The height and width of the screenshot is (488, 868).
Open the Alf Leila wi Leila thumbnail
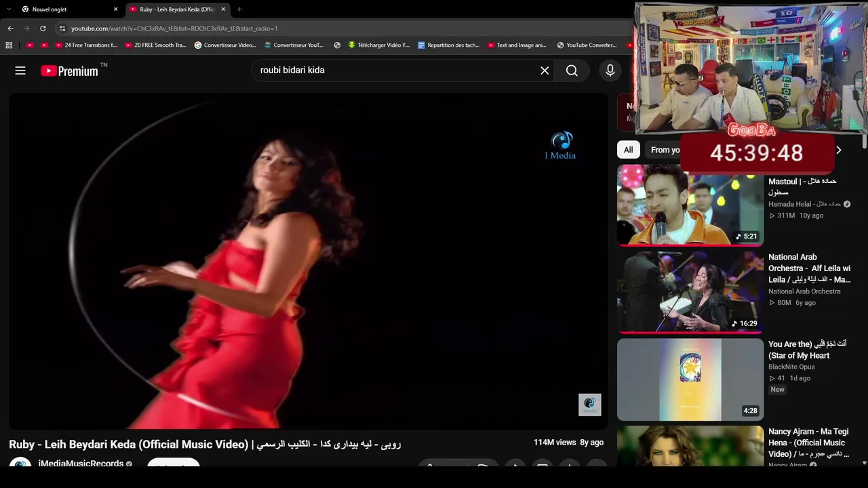[690, 292]
